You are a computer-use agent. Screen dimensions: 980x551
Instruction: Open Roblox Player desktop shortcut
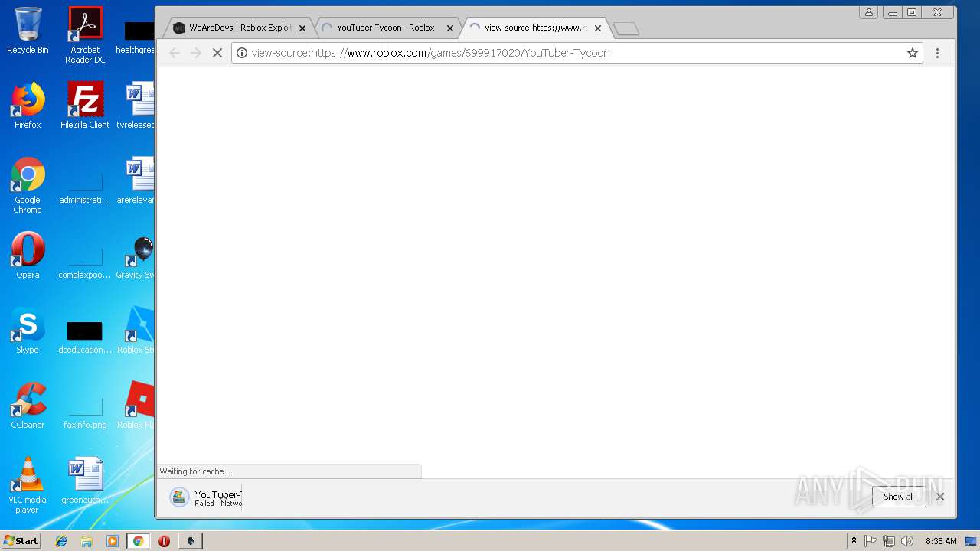136,406
